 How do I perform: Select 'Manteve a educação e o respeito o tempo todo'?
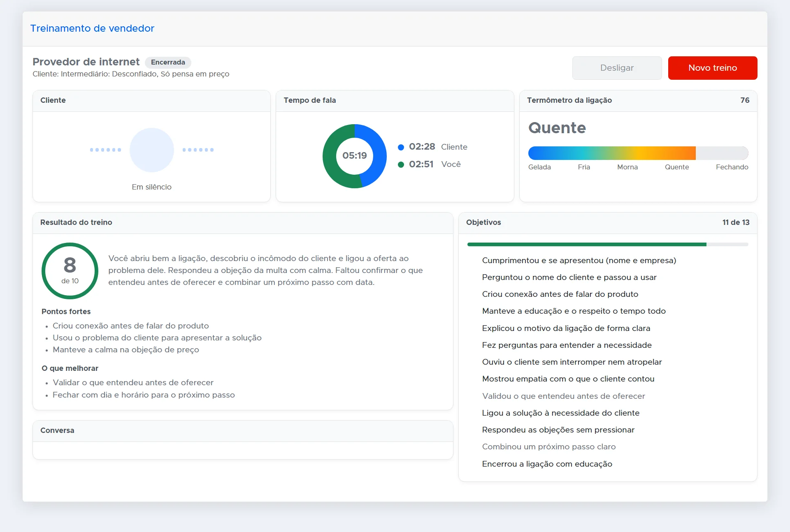click(574, 311)
